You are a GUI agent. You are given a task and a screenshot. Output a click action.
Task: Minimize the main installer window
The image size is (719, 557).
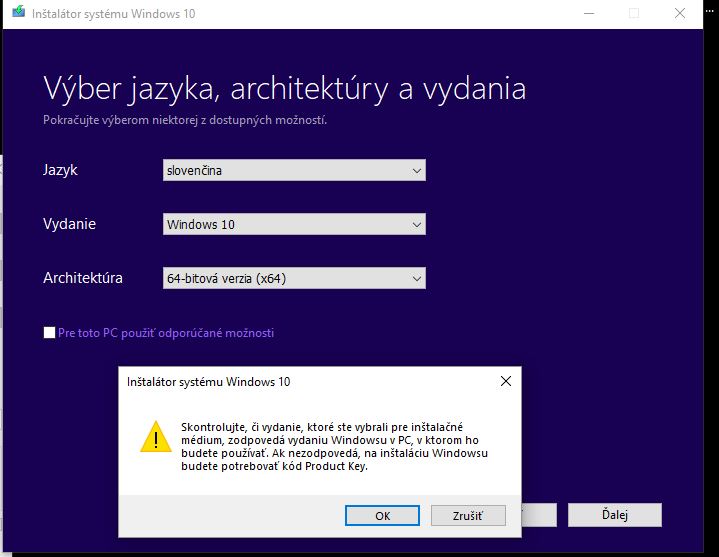(589, 13)
